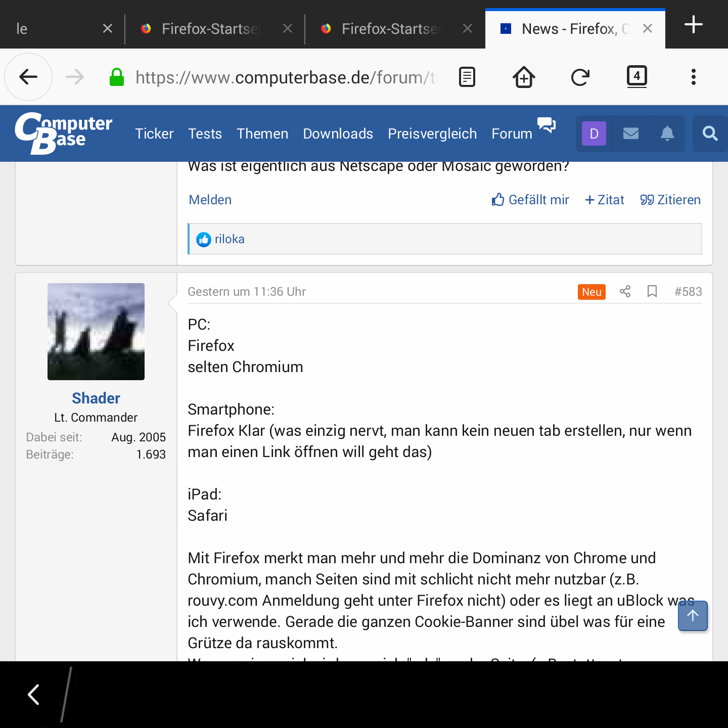This screenshot has height=728, width=728.
Task: Open the Tests section
Action: 205,133
